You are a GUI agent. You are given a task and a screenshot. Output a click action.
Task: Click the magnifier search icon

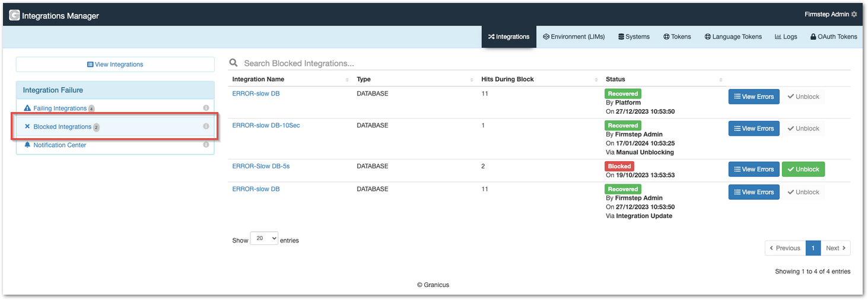click(x=234, y=63)
